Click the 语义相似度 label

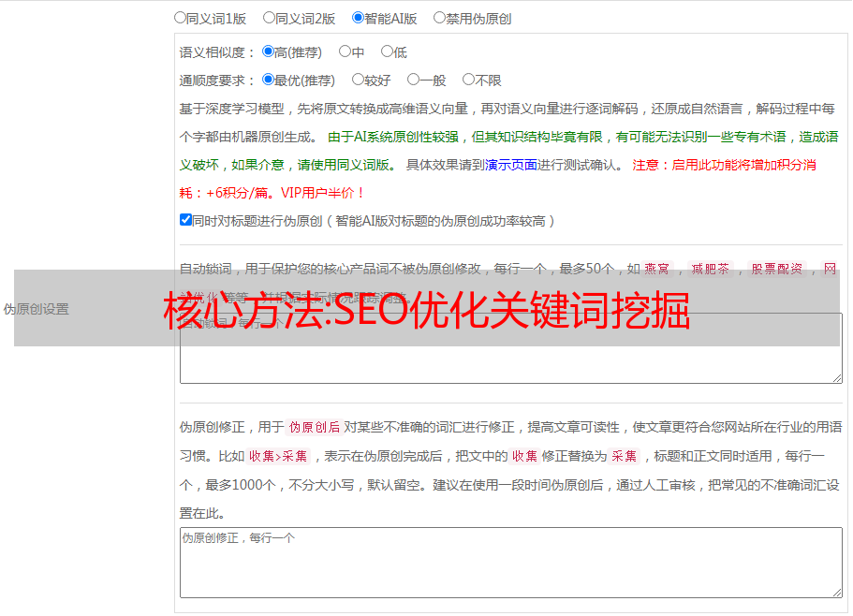tap(217, 52)
